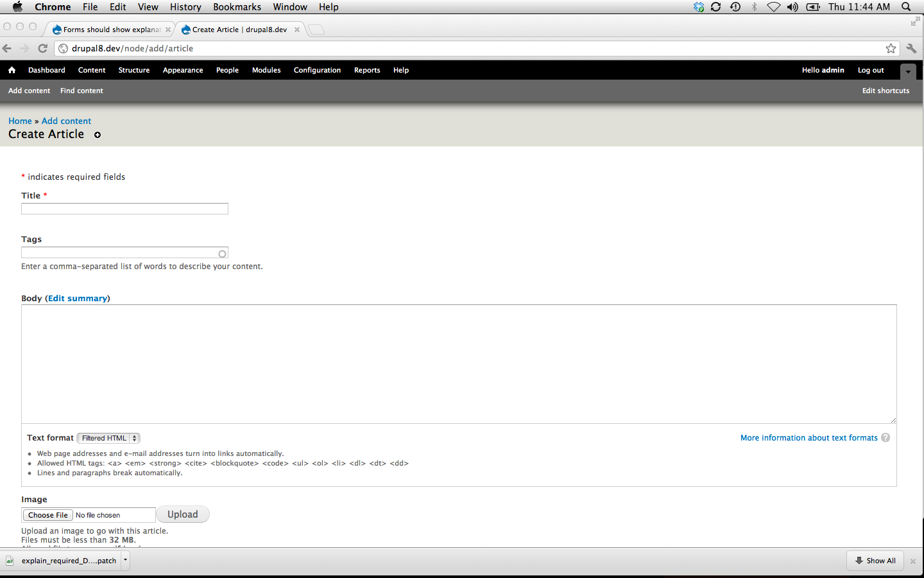
Task: Bookmark this page via the star icon
Action: click(x=891, y=48)
